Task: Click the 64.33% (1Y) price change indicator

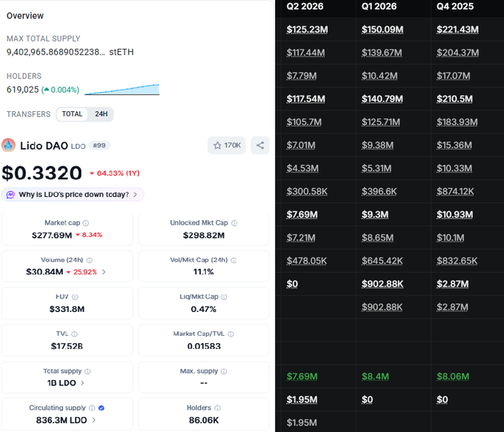Action: (x=114, y=173)
